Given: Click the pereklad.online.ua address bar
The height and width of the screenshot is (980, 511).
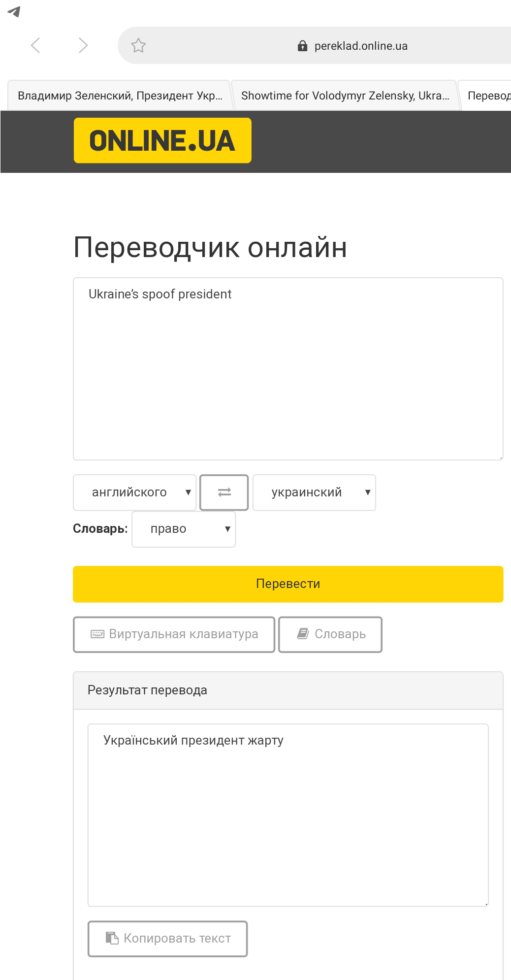Looking at the screenshot, I should point(360,46).
